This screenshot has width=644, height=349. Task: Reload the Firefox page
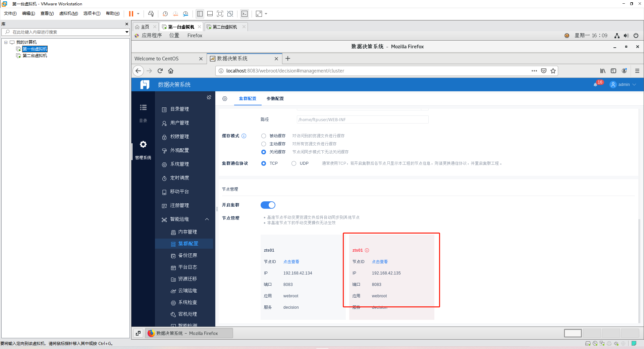tap(160, 71)
